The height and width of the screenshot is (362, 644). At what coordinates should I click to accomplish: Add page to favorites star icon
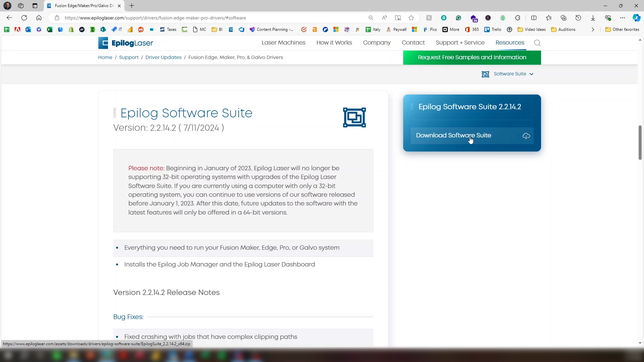tap(411, 18)
